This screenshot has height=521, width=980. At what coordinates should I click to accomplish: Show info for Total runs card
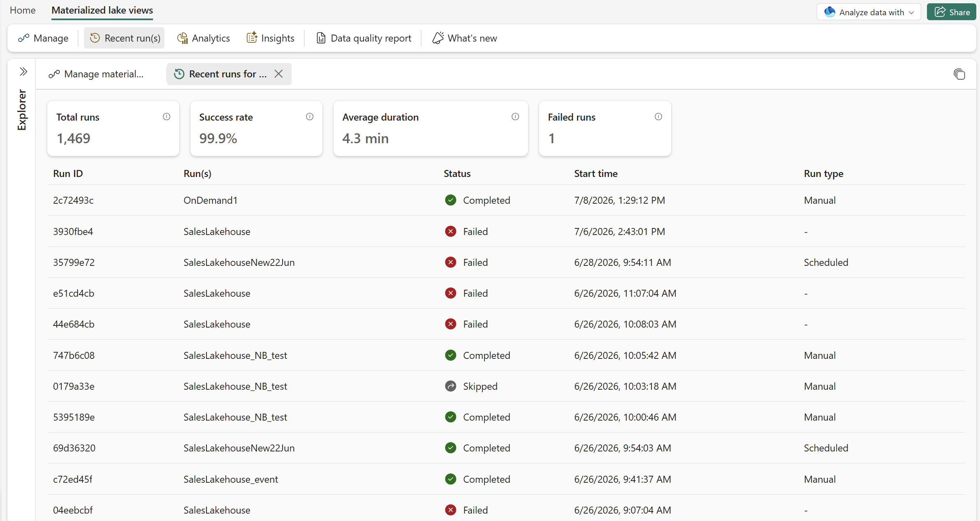(x=167, y=117)
